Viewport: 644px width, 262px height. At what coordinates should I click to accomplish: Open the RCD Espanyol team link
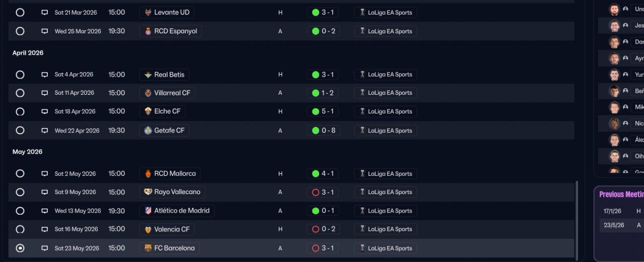click(171, 31)
